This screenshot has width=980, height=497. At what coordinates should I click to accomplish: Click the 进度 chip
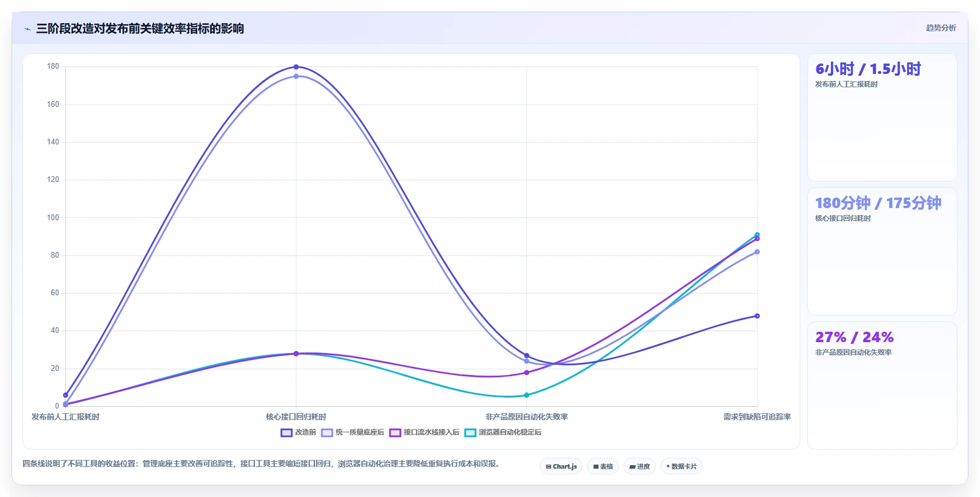[640, 466]
